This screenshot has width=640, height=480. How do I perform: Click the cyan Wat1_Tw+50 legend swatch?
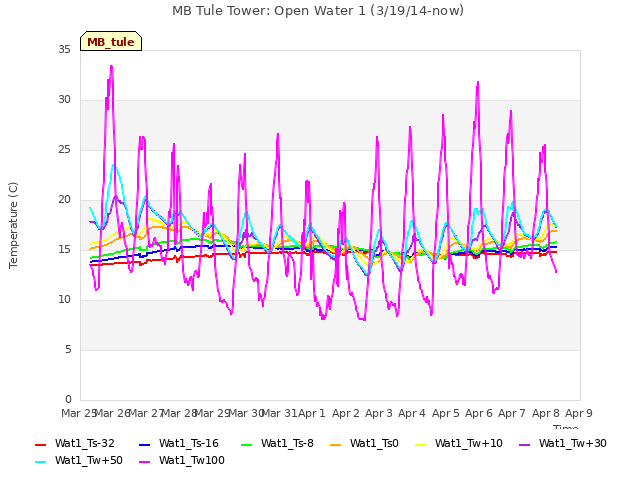pyautogui.click(x=40, y=462)
